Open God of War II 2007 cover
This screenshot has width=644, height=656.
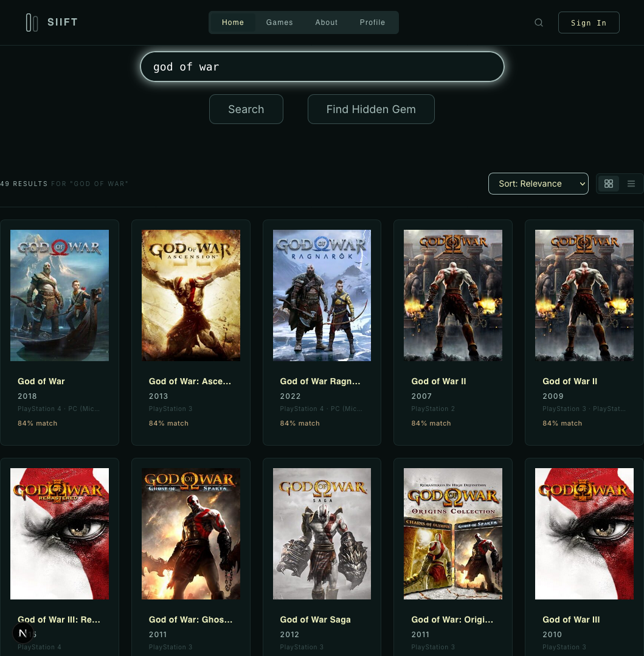pyautogui.click(x=453, y=295)
